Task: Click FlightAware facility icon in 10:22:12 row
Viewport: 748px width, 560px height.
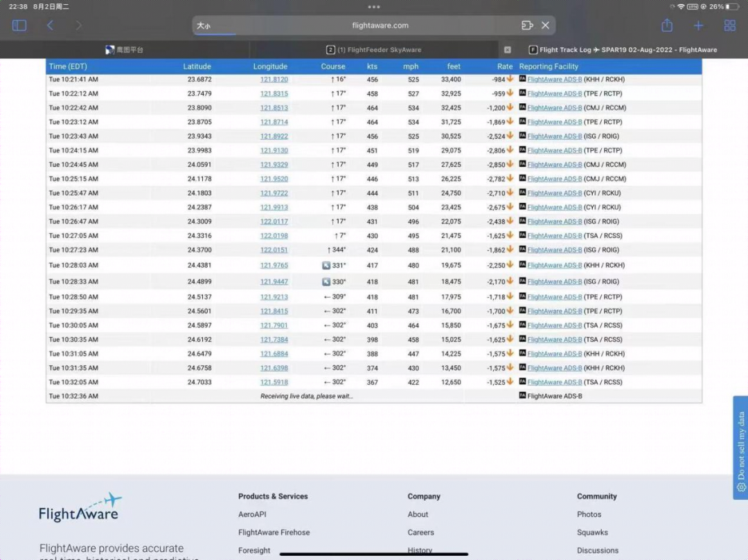Action: [x=522, y=93]
